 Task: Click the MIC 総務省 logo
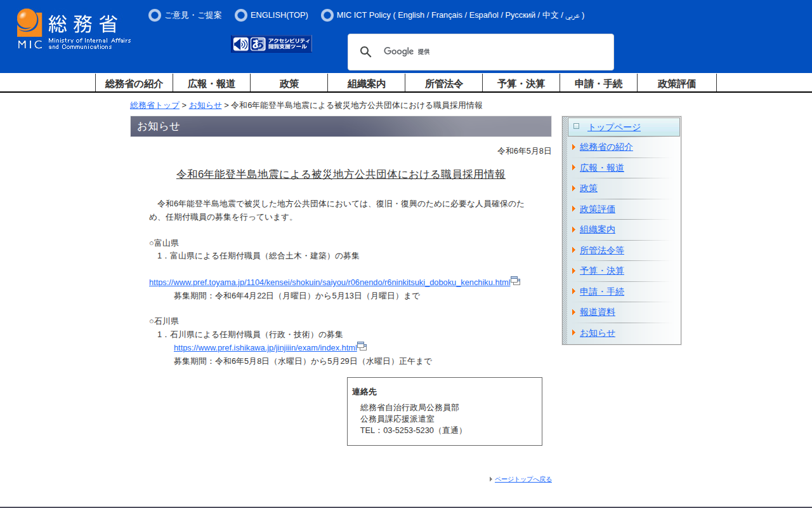tap(74, 29)
